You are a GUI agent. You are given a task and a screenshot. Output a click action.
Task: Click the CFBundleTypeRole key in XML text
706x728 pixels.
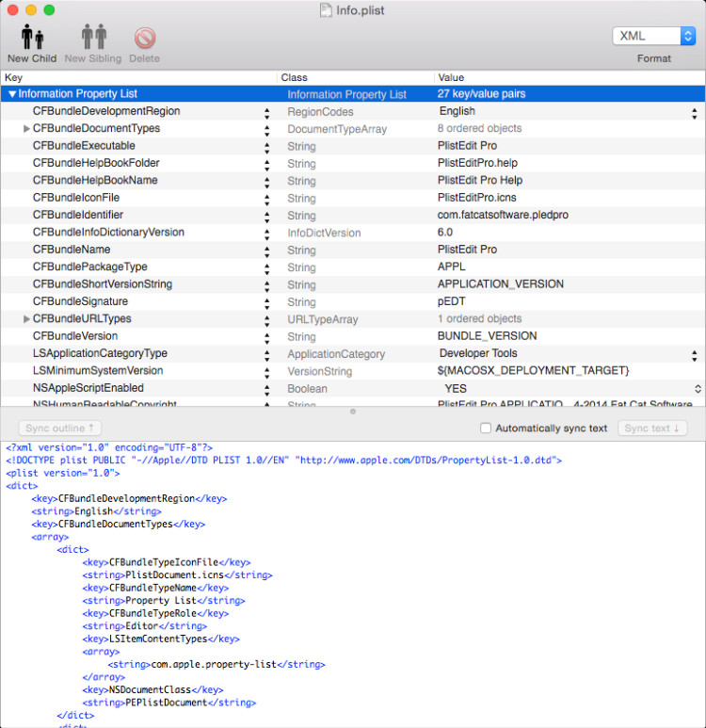tap(152, 614)
